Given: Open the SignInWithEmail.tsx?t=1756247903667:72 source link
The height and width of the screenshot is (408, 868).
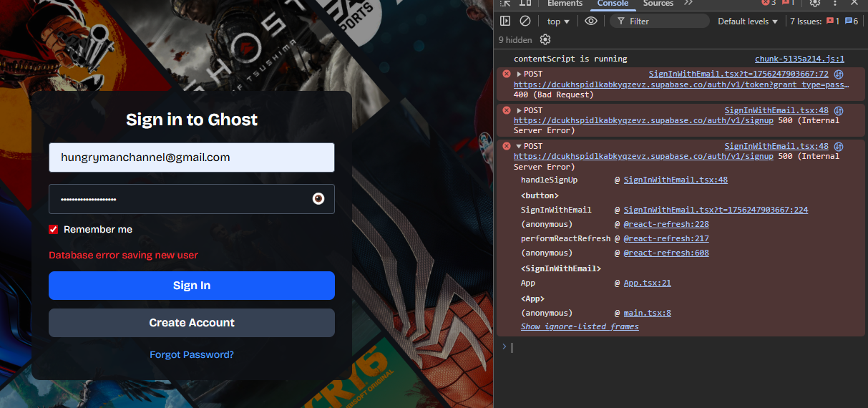Looking at the screenshot, I should point(738,74).
